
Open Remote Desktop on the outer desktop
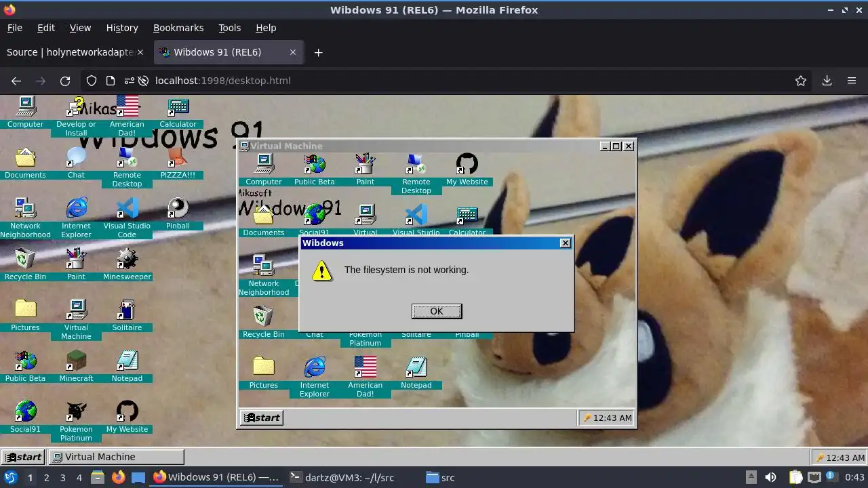coord(127,167)
